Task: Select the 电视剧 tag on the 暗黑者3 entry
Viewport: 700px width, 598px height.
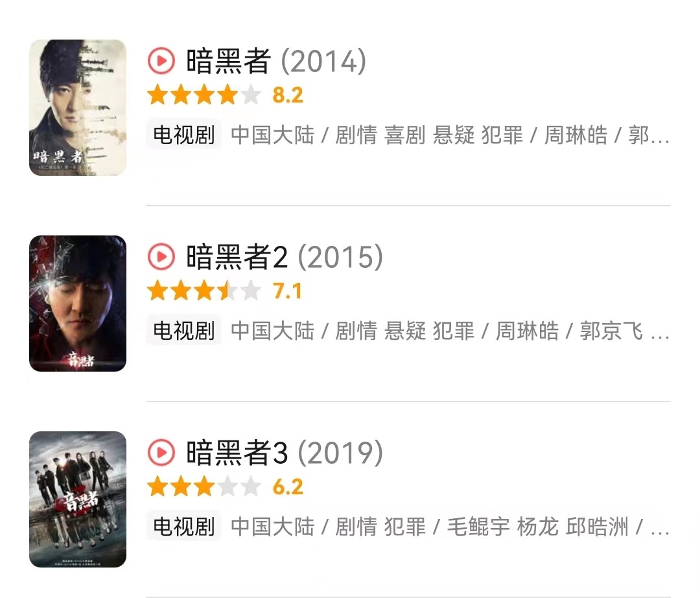Action: 183,529
